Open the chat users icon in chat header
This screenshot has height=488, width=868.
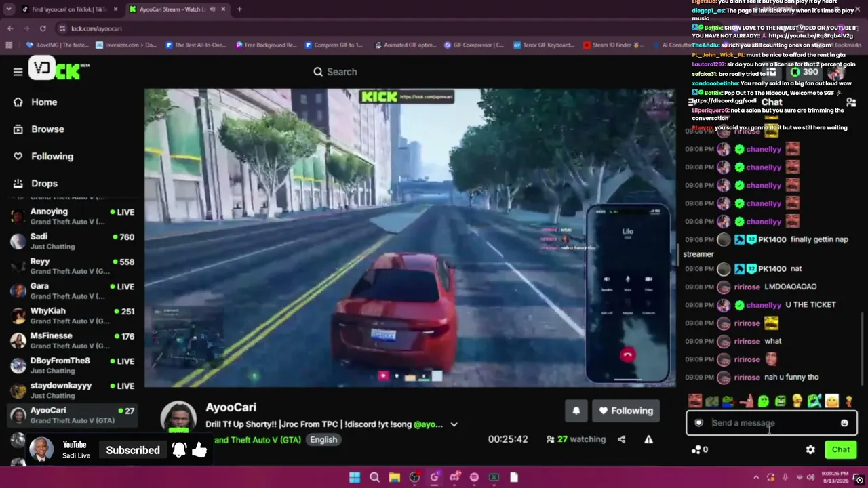click(851, 102)
